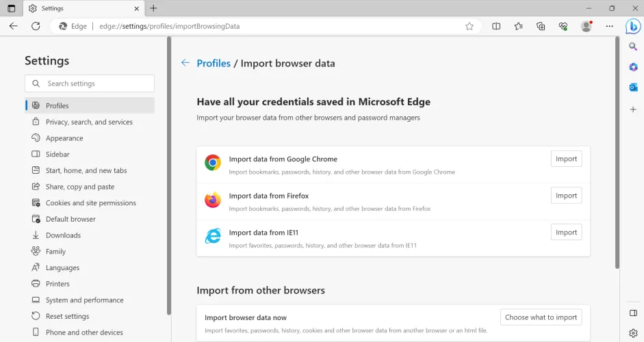The width and height of the screenshot is (644, 342).
Task: Refresh the current page
Action: tap(36, 26)
